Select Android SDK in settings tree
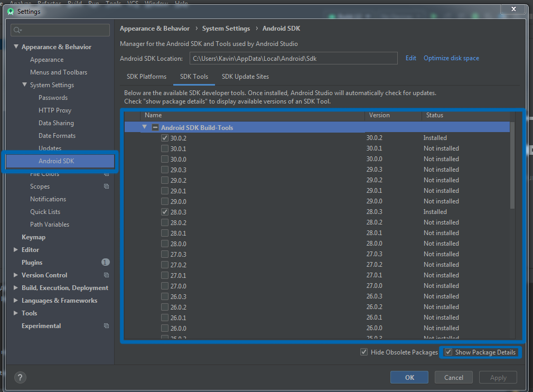Viewport: 533px width, 392px height. (x=60, y=161)
